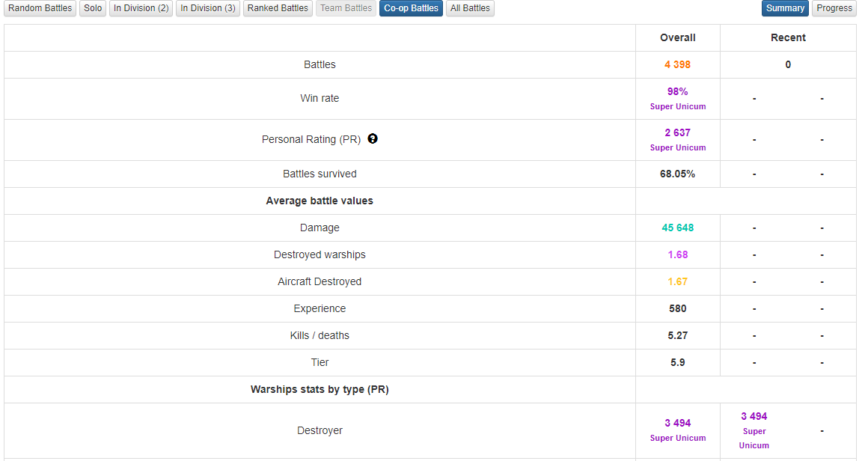Screen dimensions: 868x461
Task: Switch to Progress view
Action: (x=834, y=8)
